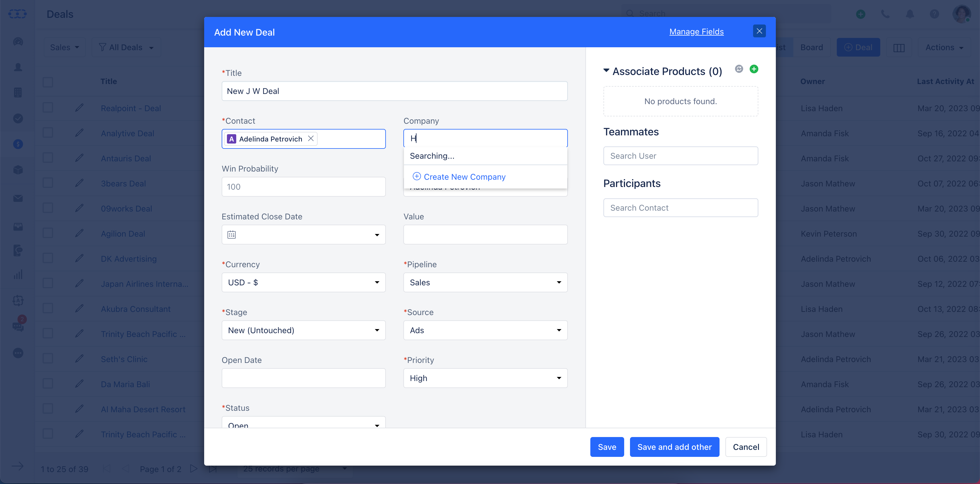
Task: Open the Pipeline Sales dropdown in the dialog
Action: 485,282
